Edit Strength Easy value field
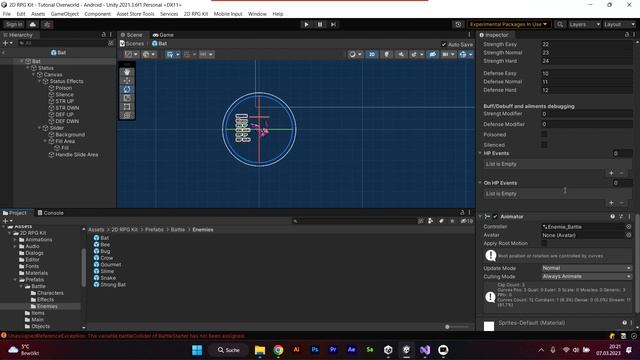This screenshot has height=360, width=640. 587,44
